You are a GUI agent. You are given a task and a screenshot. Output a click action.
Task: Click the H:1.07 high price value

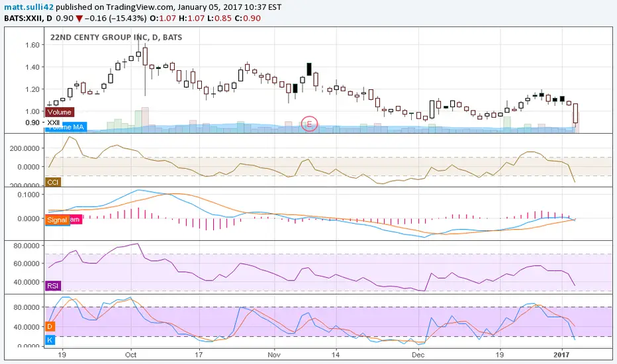coord(191,18)
